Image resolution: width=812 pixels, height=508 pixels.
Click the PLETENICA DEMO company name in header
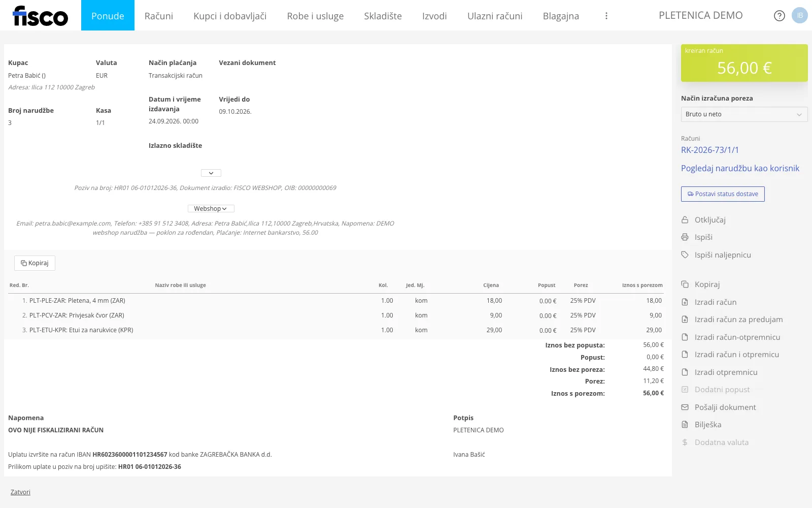pyautogui.click(x=700, y=16)
